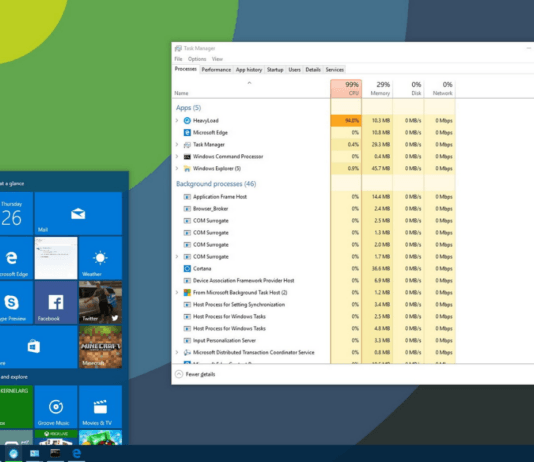This screenshot has height=462, width=534.
Task: Click the Windows Explorer process icon
Action: 187,169
